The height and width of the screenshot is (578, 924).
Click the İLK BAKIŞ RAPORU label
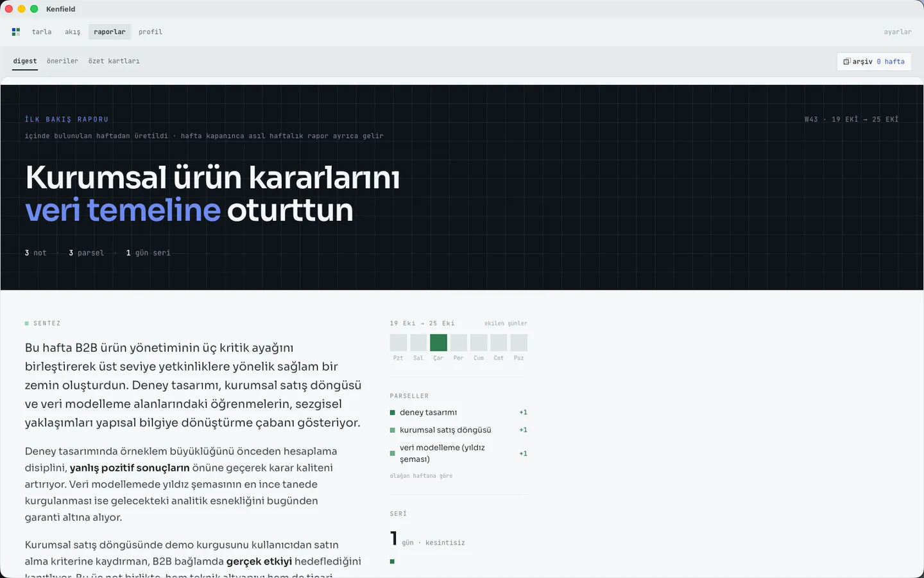pos(67,119)
